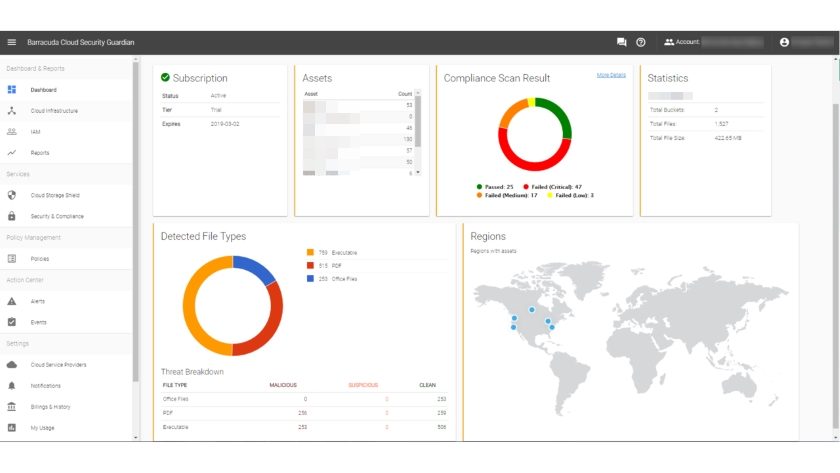Go to Events page label
Screen dimensions: 840x473
point(39,322)
